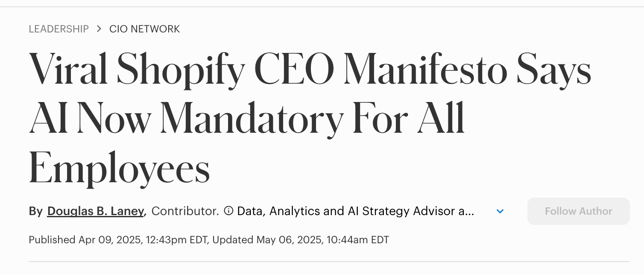
Task: Click the "Updated May 06, 2025" timestamp
Action: pyautogui.click(x=267, y=240)
